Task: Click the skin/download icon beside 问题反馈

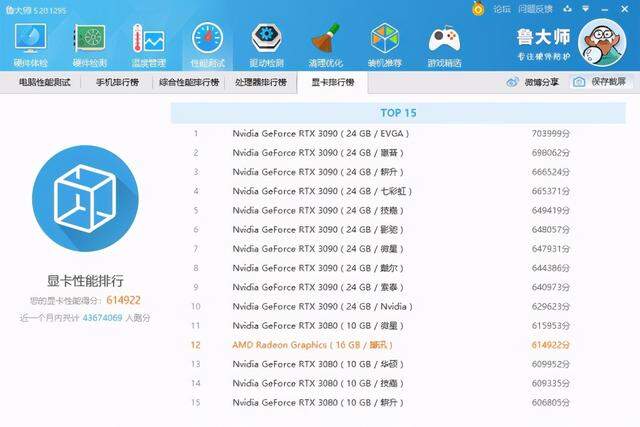Action: coord(567,9)
